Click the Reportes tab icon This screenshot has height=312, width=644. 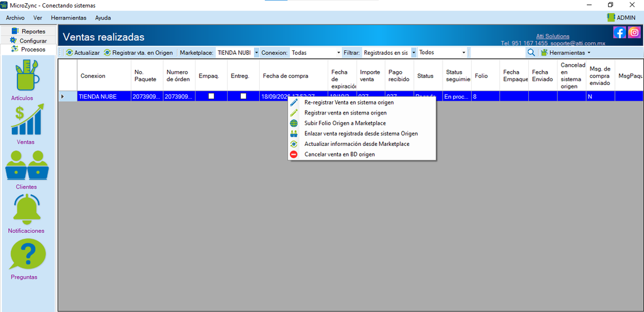[x=15, y=31]
